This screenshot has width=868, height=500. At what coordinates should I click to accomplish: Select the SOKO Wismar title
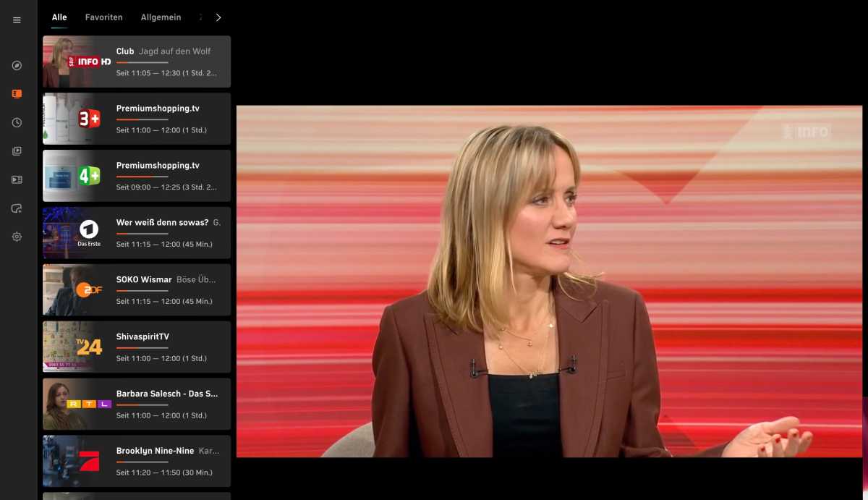pos(144,280)
